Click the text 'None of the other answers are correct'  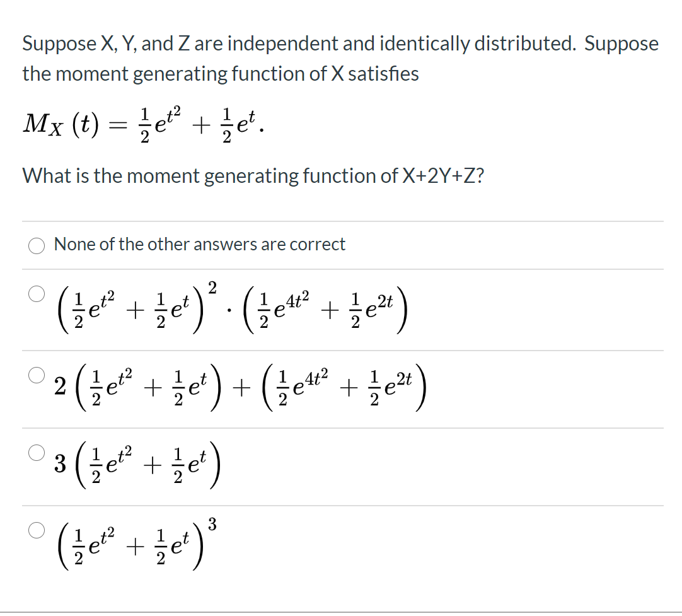point(200,245)
